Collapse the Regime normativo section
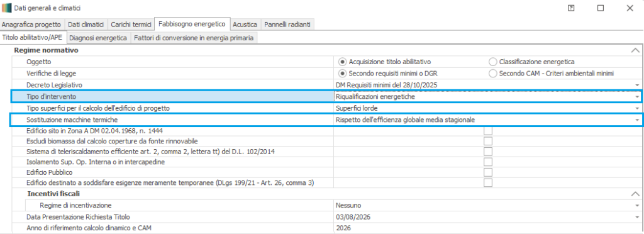Screen dimensions: 644x234 point(635,50)
